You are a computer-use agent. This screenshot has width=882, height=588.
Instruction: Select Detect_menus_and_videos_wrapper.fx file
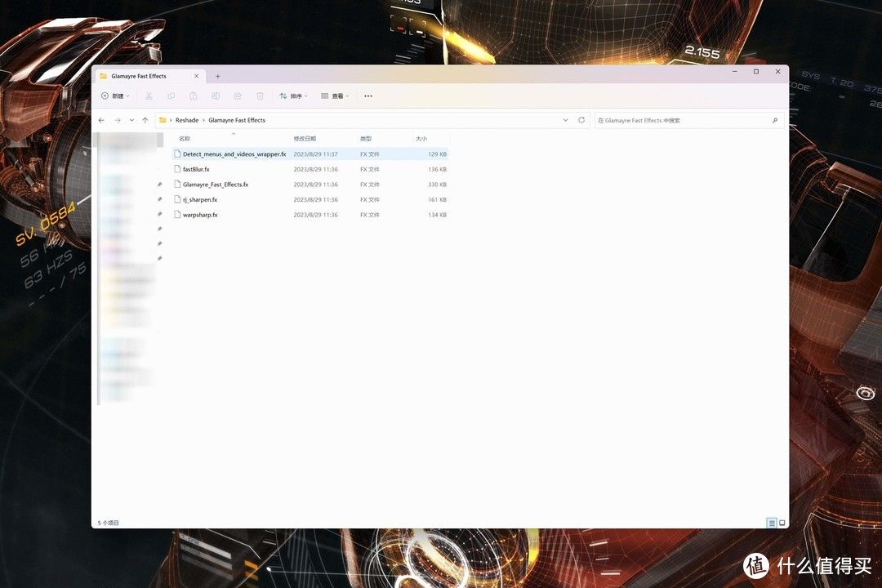tap(310, 154)
